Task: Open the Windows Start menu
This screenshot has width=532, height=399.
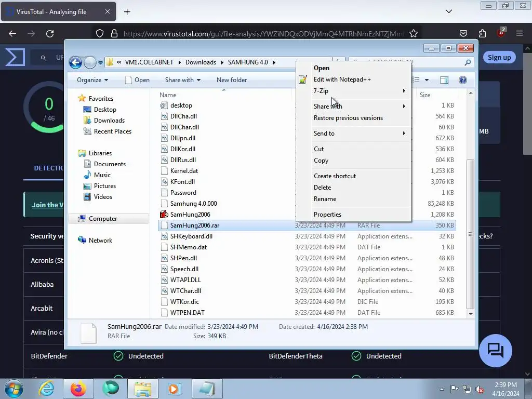Action: click(14, 389)
